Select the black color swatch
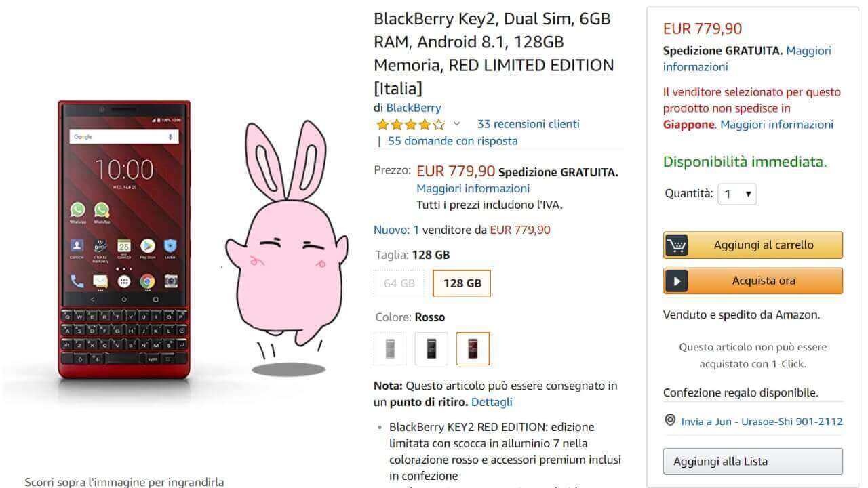The height and width of the screenshot is (488, 868). [431, 348]
